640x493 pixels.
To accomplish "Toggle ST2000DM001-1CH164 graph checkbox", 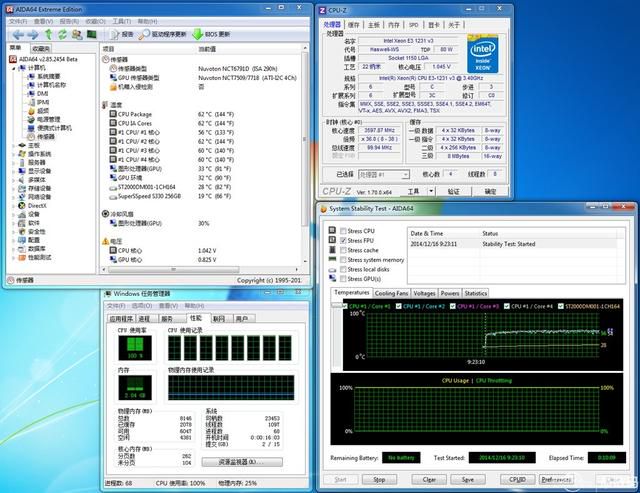I will point(561,306).
